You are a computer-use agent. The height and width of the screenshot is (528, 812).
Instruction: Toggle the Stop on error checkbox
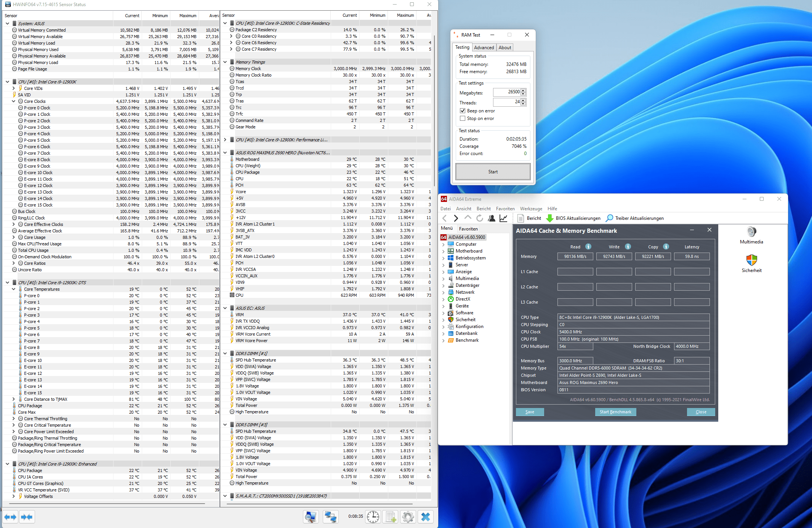click(x=463, y=118)
